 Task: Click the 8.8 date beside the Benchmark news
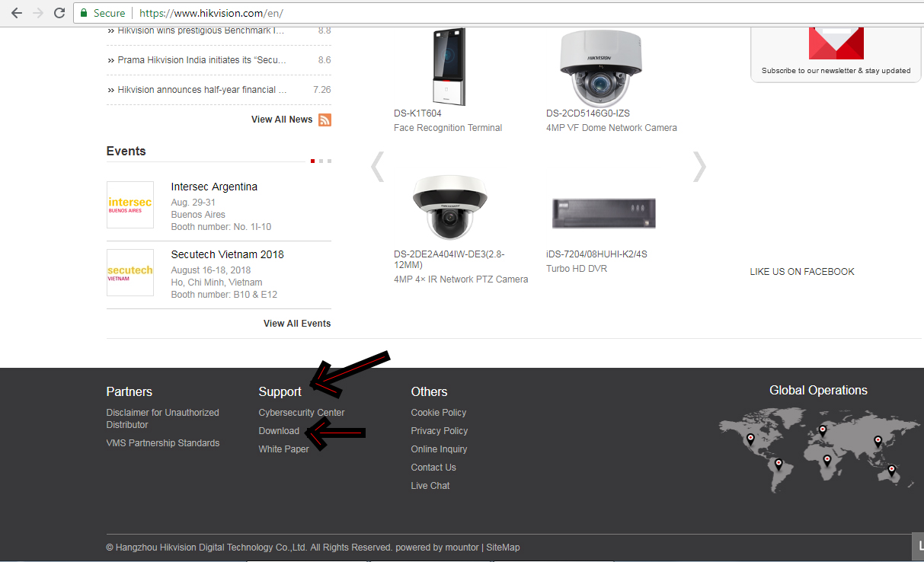(325, 30)
